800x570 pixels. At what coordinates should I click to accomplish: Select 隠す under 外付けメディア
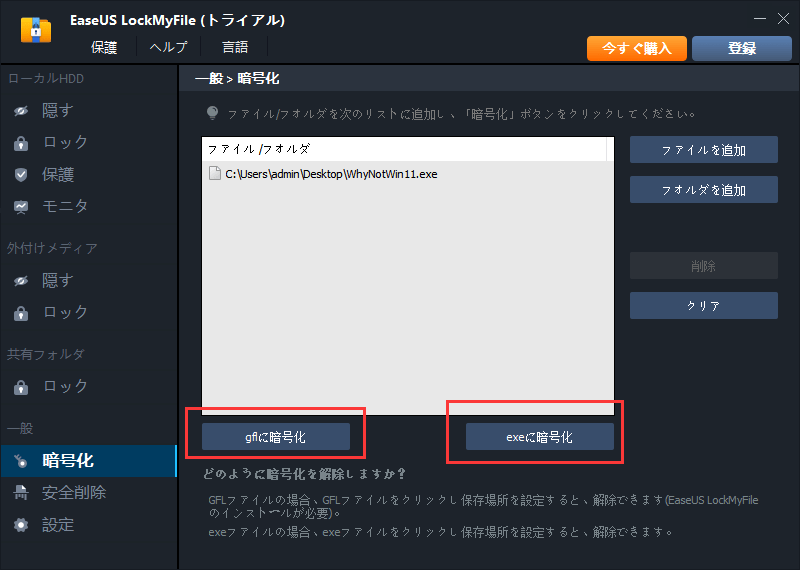pos(57,282)
